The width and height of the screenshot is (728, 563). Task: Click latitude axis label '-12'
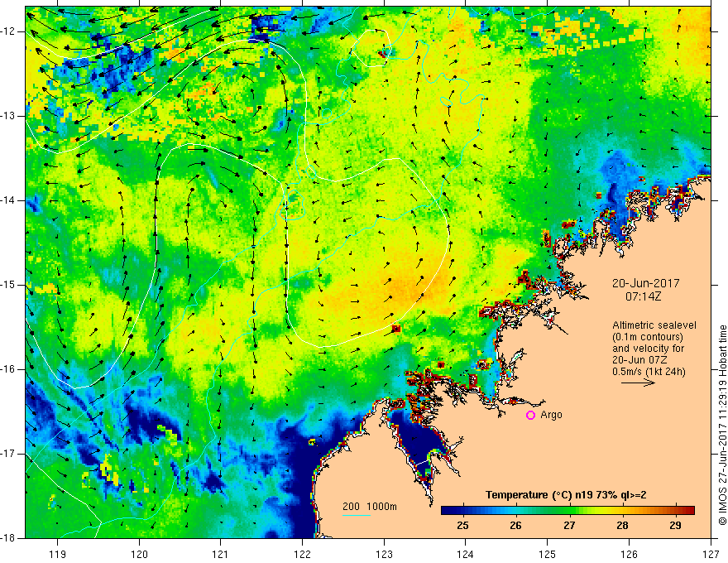[x=9, y=31]
